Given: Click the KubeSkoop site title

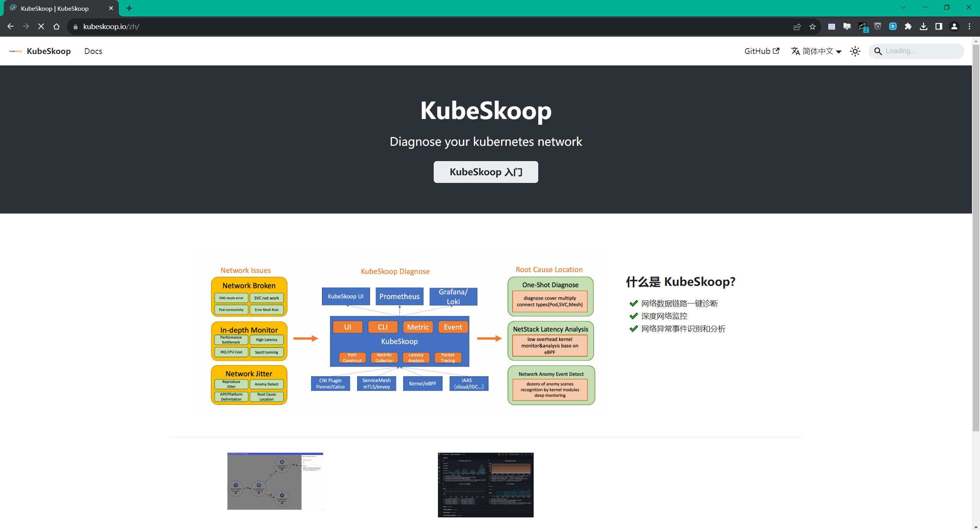Looking at the screenshot, I should (x=49, y=51).
